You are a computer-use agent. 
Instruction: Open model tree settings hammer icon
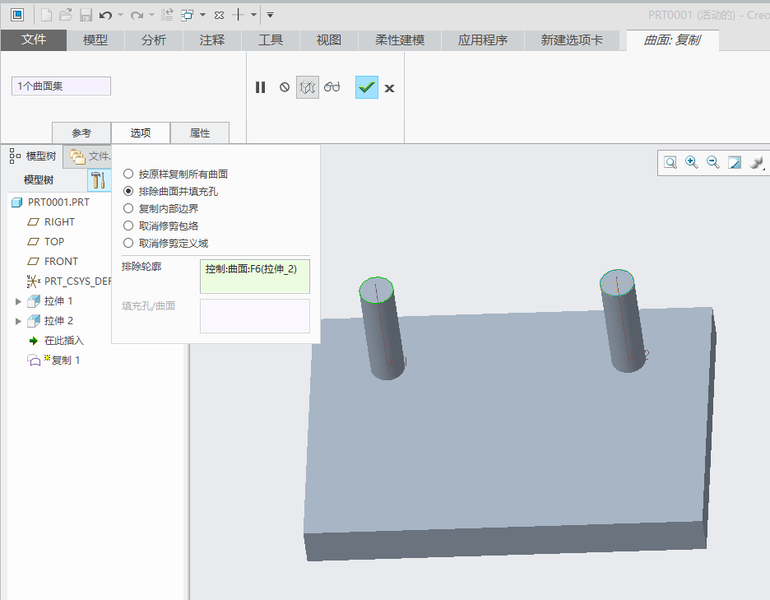pyautogui.click(x=99, y=180)
